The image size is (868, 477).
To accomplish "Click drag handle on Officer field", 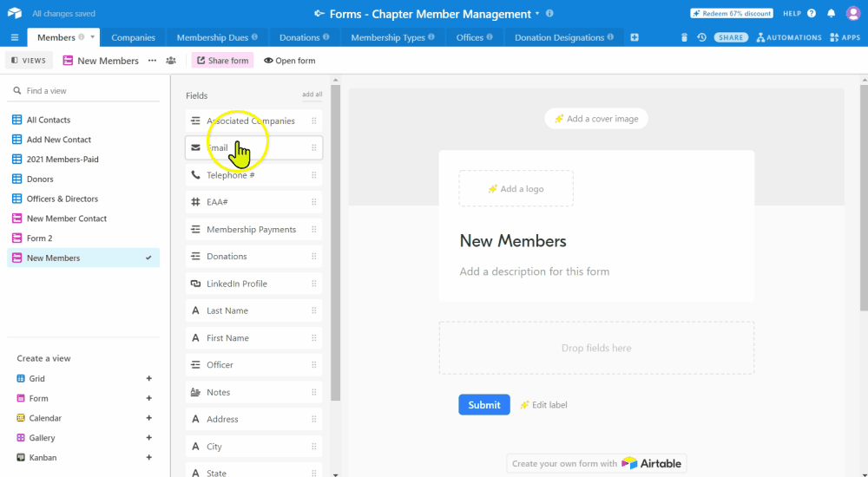I will pyautogui.click(x=314, y=364).
